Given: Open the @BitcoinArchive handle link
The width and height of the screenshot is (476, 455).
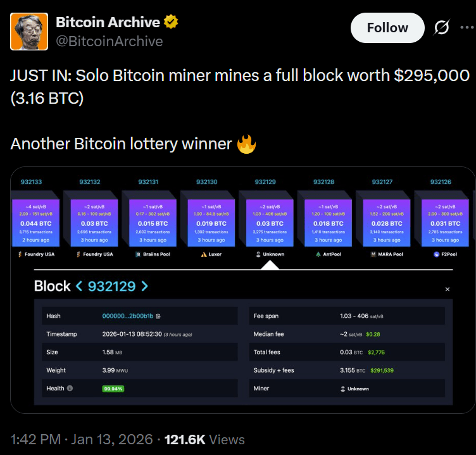Looking at the screenshot, I should tap(110, 41).
